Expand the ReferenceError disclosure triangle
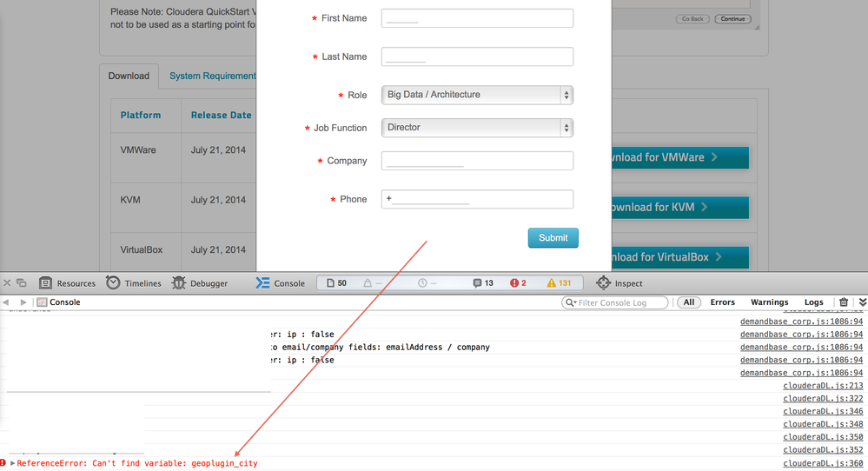Viewport: 868px width, 471px height. tap(12, 463)
